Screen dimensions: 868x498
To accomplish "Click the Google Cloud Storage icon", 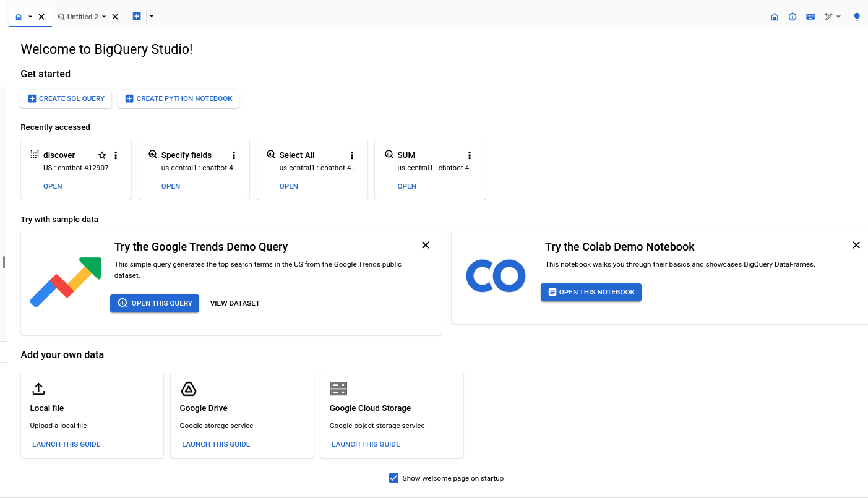I will 338,389.
